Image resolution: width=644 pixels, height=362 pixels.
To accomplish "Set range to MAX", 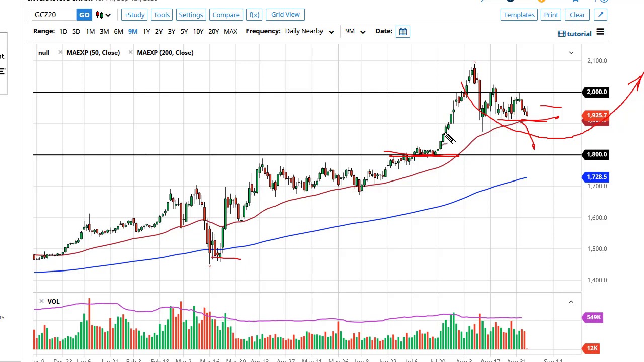I will coord(230,31).
